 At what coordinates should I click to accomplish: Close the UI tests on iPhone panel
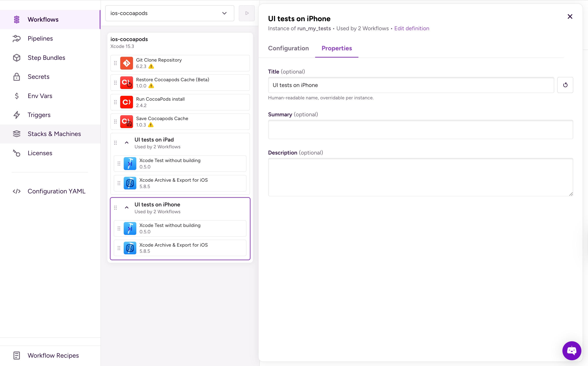click(x=570, y=17)
